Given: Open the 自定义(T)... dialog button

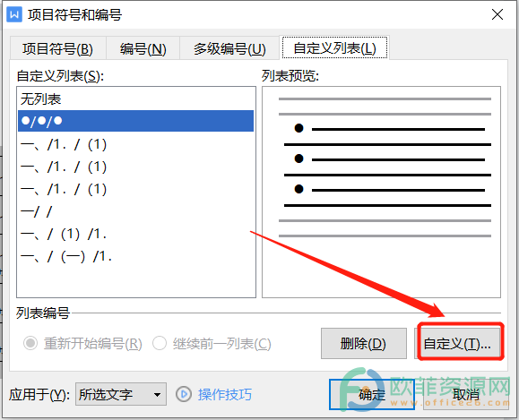Looking at the screenshot, I should (x=458, y=343).
